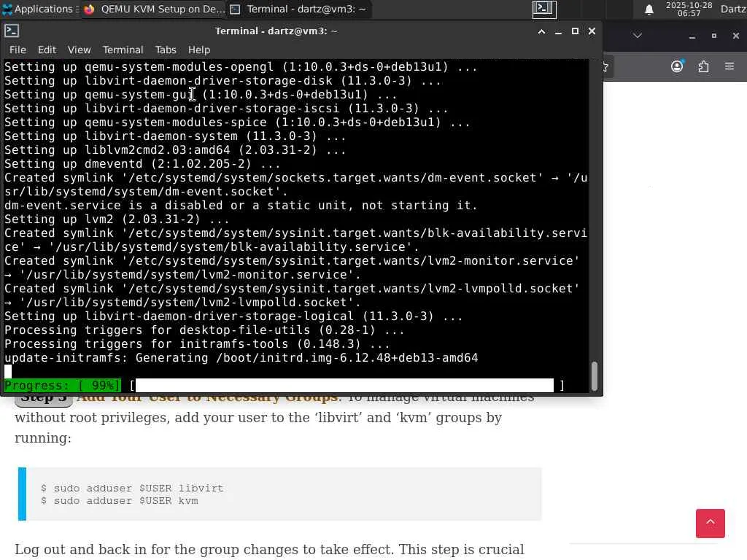Select the Terminal - dartz@vm3 taskbar item
Viewport: 747px width, 560px height.
tap(299, 9)
